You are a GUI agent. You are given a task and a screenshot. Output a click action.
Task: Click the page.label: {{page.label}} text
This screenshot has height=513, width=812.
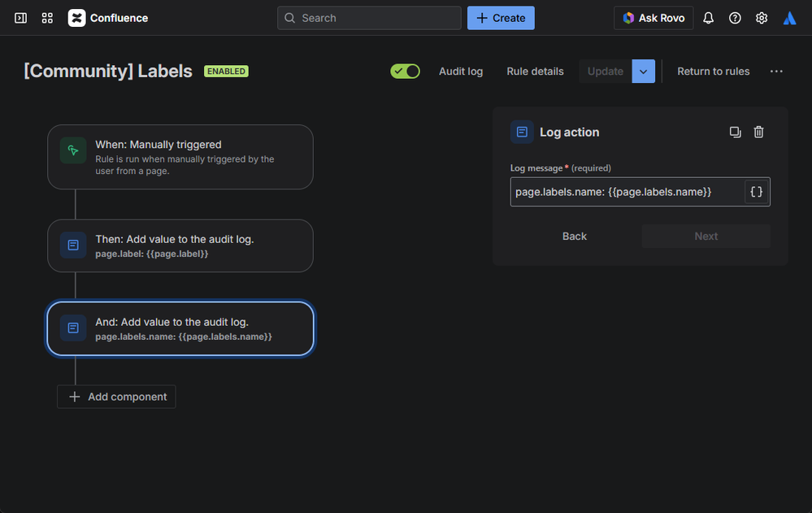coord(152,254)
